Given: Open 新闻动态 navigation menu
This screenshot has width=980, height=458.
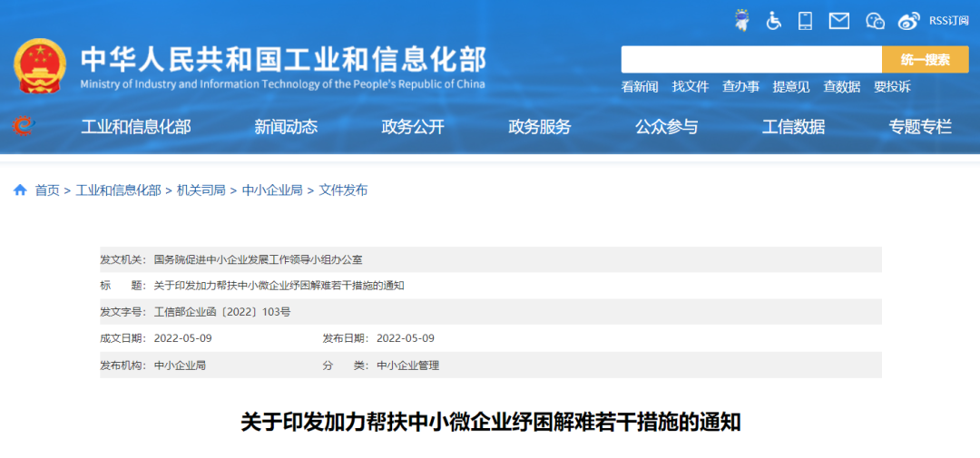Looking at the screenshot, I should 286,127.
